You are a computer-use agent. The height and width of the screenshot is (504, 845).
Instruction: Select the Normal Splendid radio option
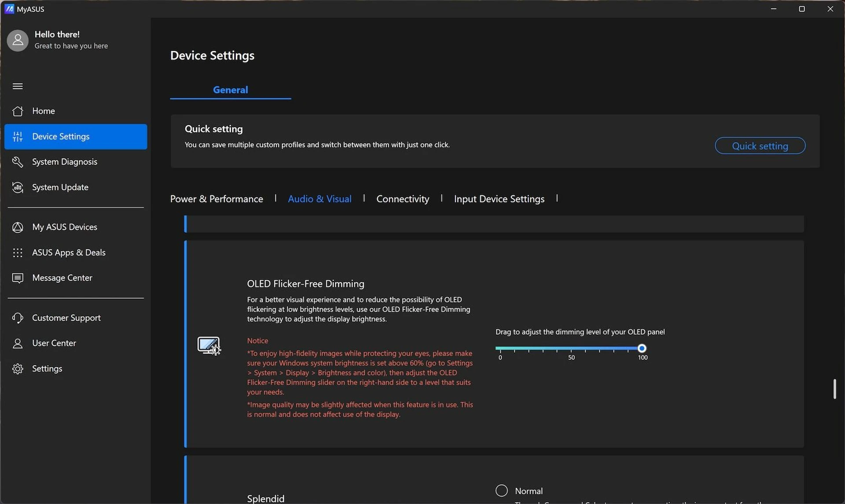point(502,491)
